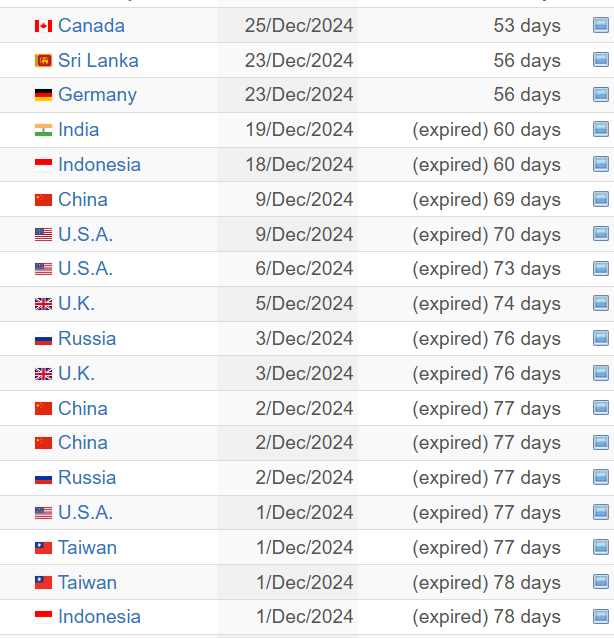This screenshot has height=638, width=614.
Task: Click the row icon for U.S.A. 6/Dec/2024
Action: (x=601, y=268)
